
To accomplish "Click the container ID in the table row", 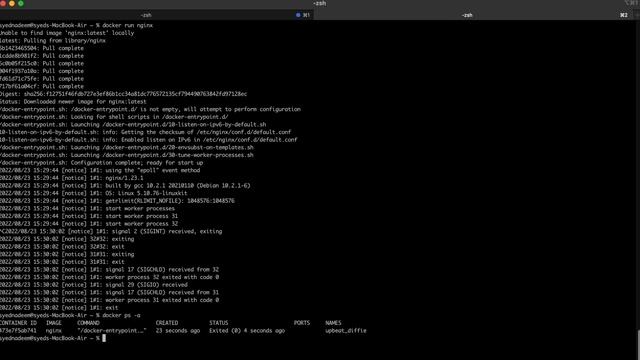I will (18, 331).
